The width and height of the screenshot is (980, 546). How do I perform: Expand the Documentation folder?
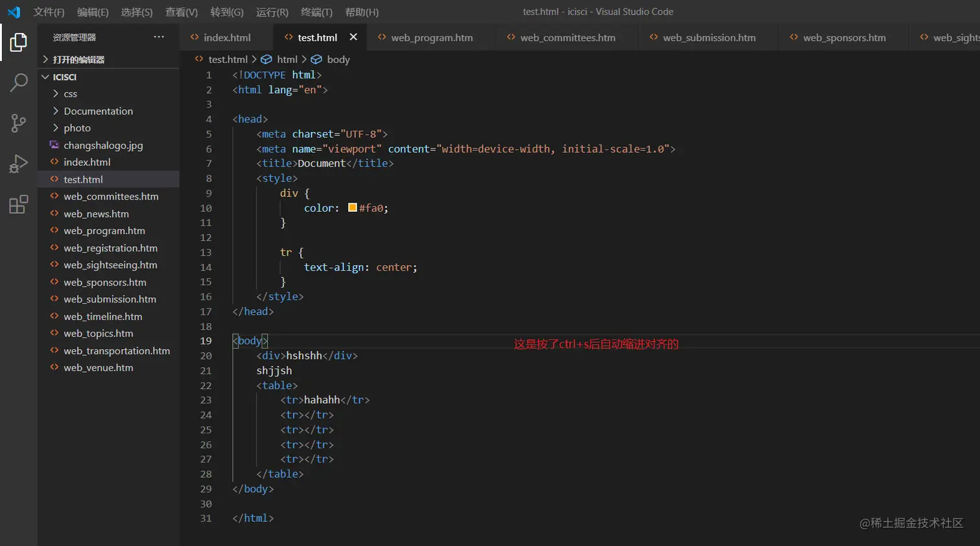108,111
